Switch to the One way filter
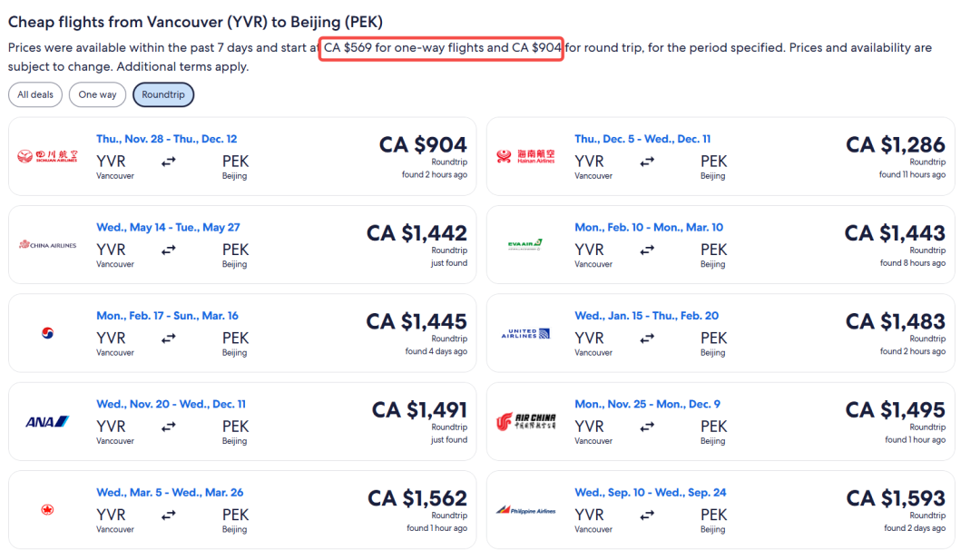Screen dimensions: 980x560 coord(97,95)
